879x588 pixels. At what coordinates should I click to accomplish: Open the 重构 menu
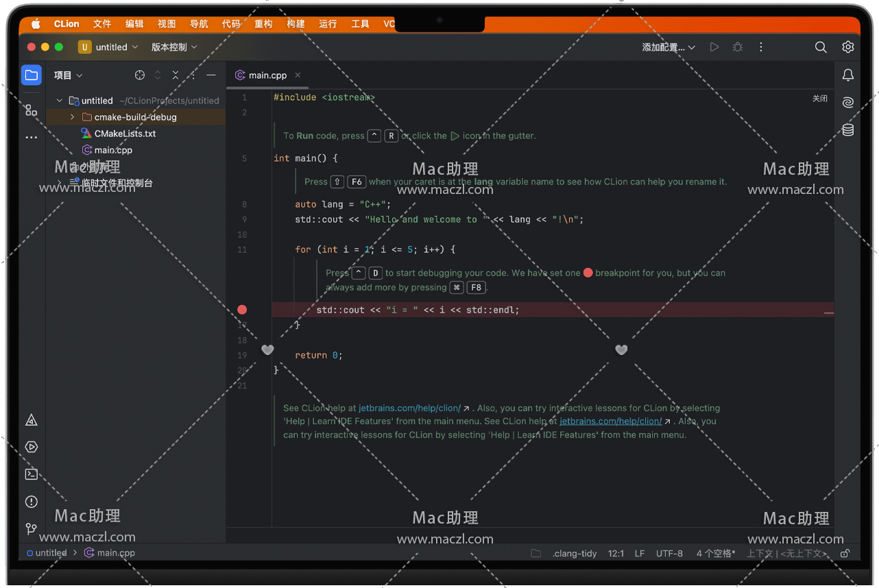[263, 24]
